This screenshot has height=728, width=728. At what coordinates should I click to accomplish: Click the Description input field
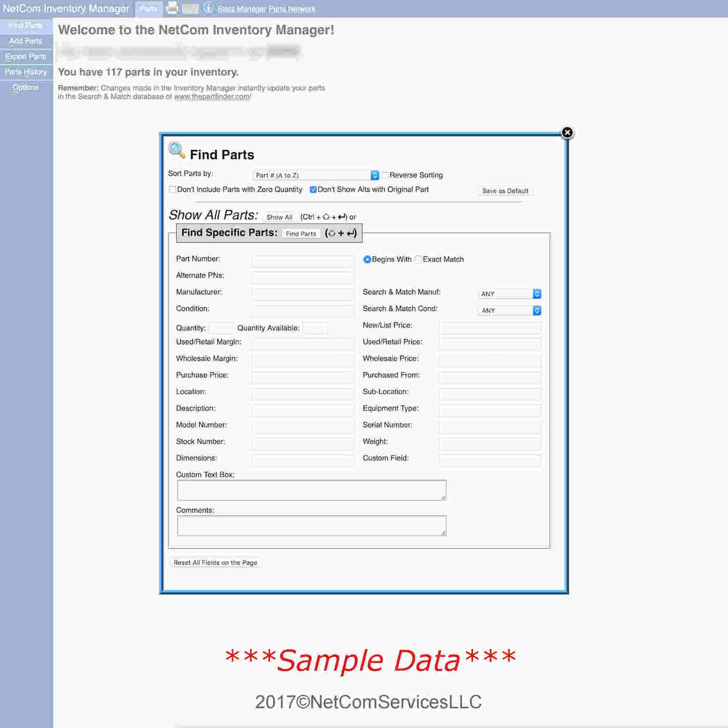(x=303, y=410)
